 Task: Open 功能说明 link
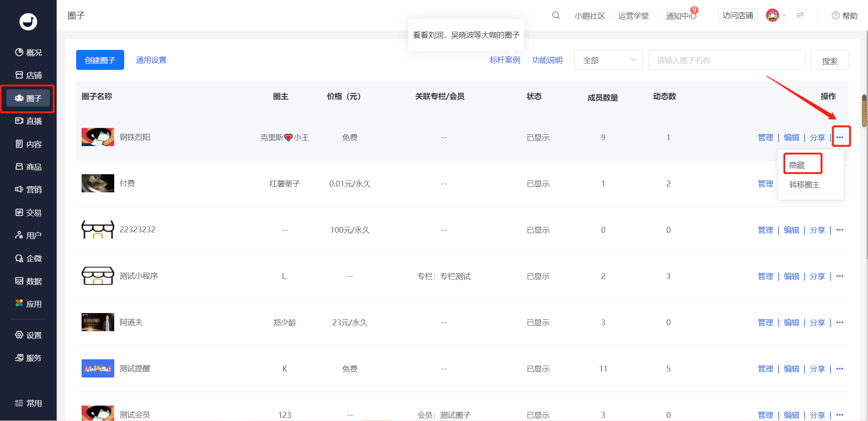(547, 60)
